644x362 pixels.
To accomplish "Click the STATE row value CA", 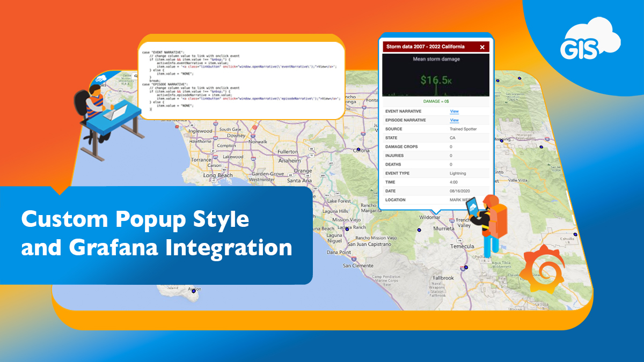I will click(452, 138).
